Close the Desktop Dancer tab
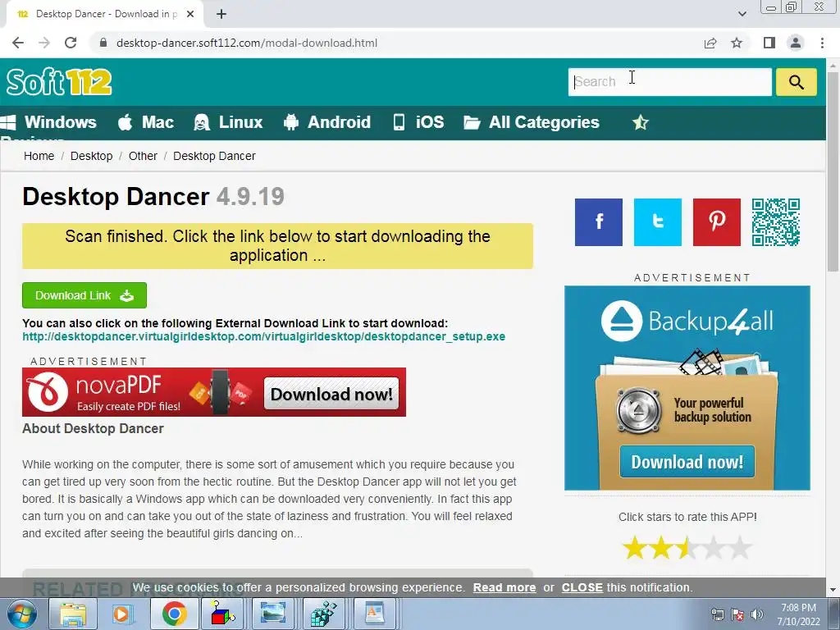The image size is (840, 630). pos(190,14)
